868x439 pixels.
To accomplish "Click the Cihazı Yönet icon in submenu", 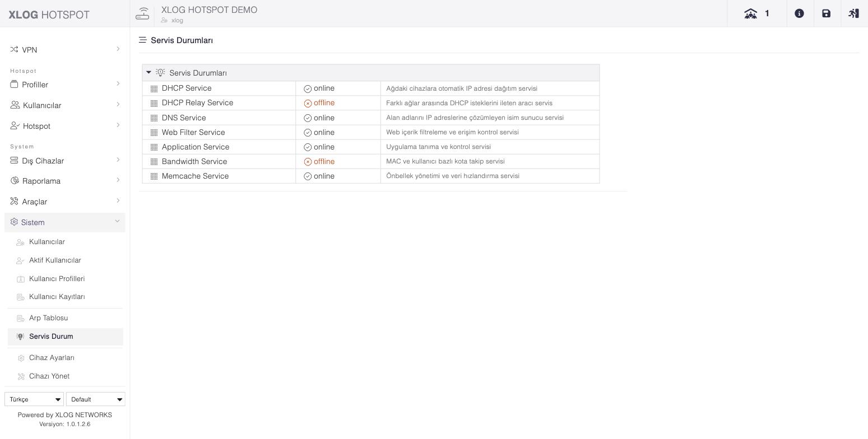I will 21,376.
